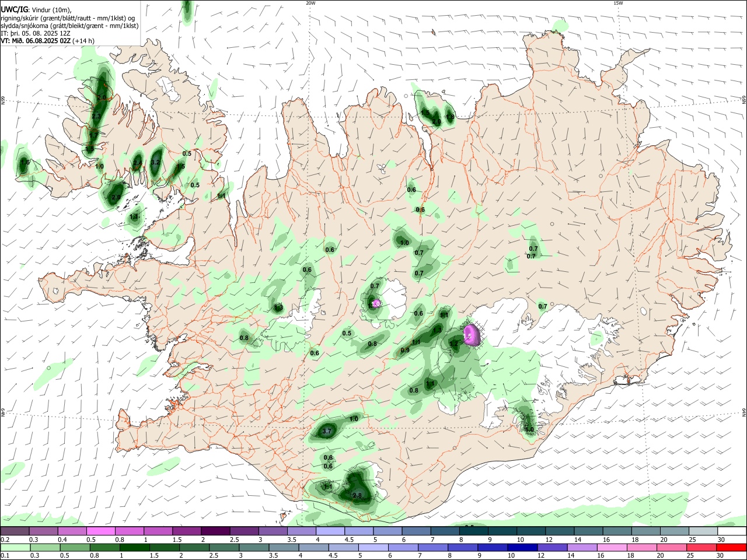Click the 3.2 precipitation value in the Westfjords

[x=155, y=162]
